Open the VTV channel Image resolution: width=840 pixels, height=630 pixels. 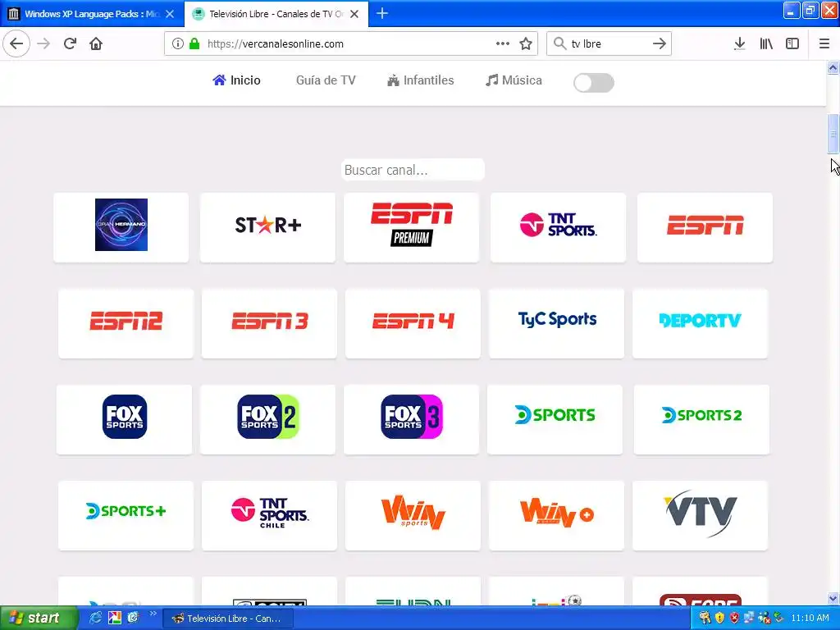tap(701, 515)
